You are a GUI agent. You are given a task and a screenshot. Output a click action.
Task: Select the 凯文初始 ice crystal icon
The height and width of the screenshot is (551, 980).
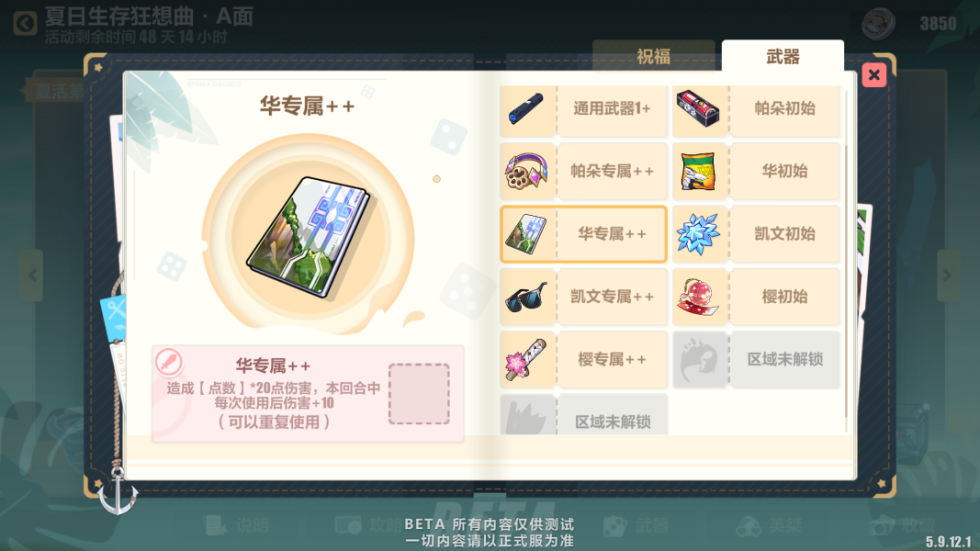click(x=699, y=234)
